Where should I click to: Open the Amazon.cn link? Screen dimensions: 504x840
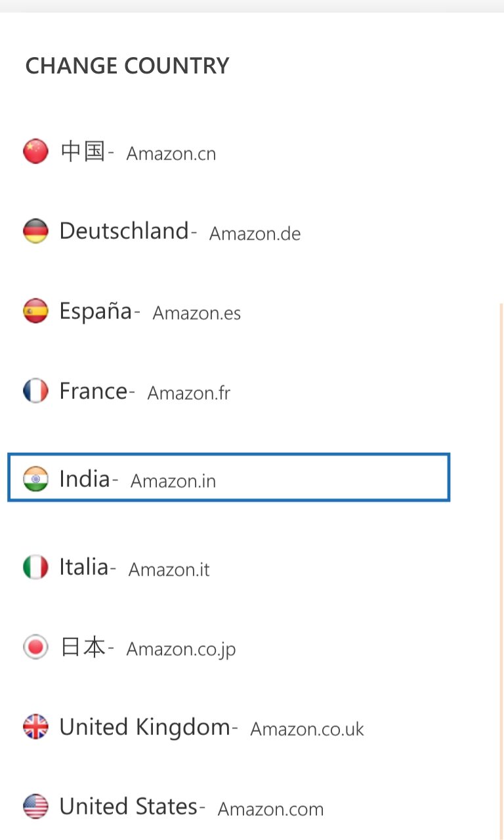coord(171,154)
